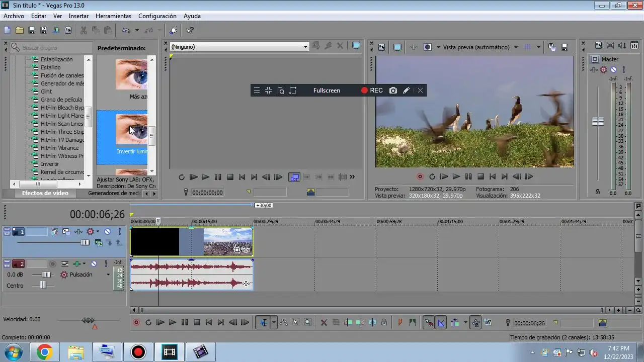Open Project video properties in the preview window
Screen dimensions: 644x362
pyautogui.click(x=381, y=47)
